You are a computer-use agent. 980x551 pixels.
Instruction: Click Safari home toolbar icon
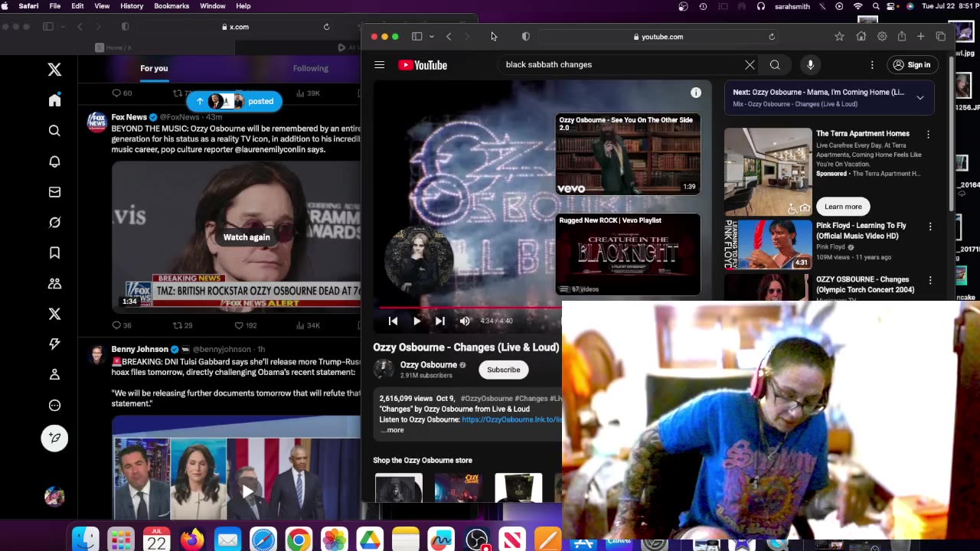(x=861, y=37)
